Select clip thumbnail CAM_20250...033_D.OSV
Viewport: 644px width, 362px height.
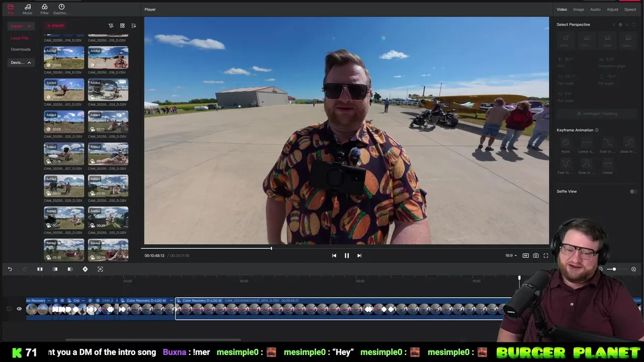click(108, 218)
